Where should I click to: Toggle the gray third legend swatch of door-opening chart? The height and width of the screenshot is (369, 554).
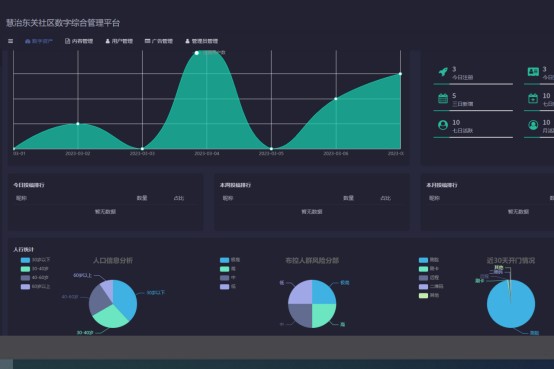(x=423, y=278)
